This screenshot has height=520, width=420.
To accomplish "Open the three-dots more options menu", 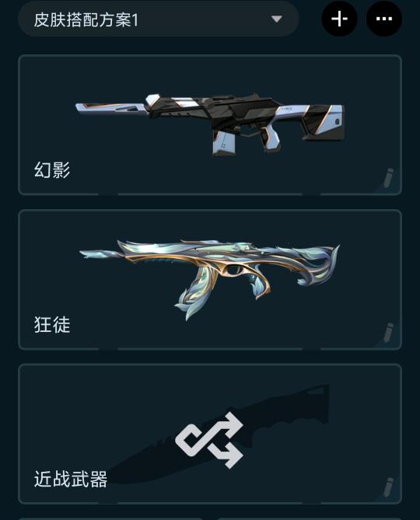I will pos(384,19).
